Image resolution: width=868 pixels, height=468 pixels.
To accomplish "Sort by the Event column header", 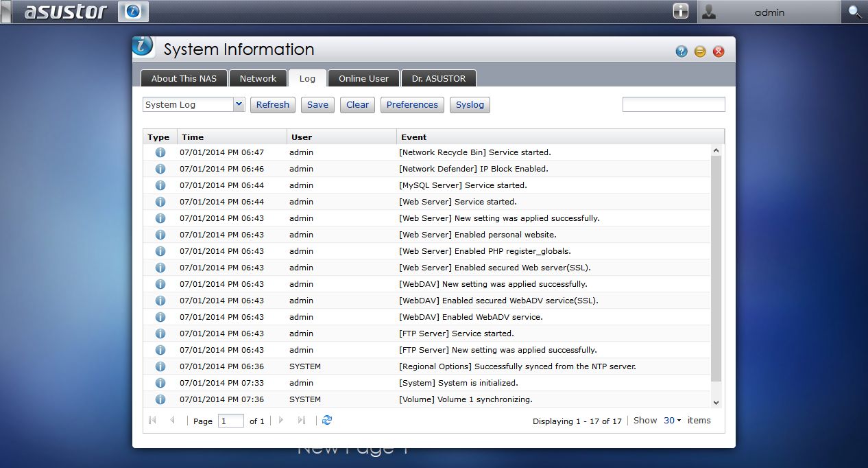I will [x=560, y=137].
